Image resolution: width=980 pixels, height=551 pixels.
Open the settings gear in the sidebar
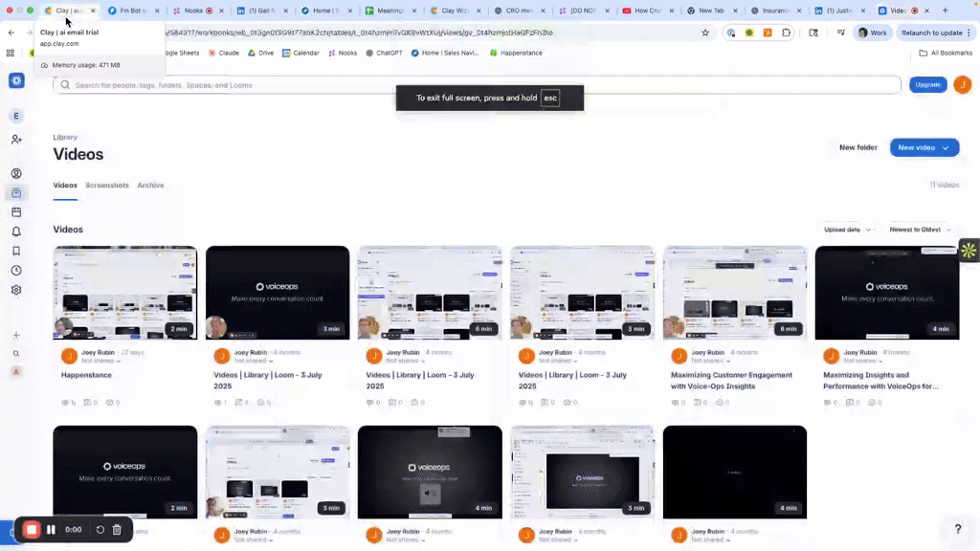coord(16,290)
